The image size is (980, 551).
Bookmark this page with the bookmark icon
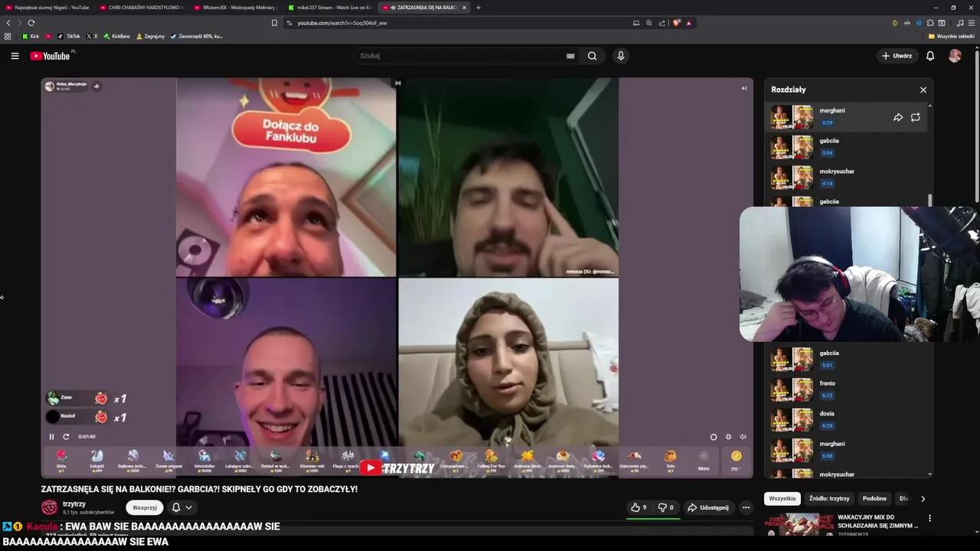tap(274, 23)
